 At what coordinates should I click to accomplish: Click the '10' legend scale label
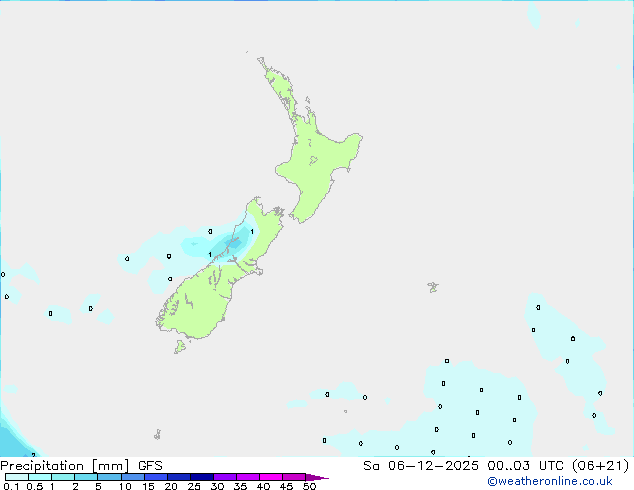tap(125, 486)
